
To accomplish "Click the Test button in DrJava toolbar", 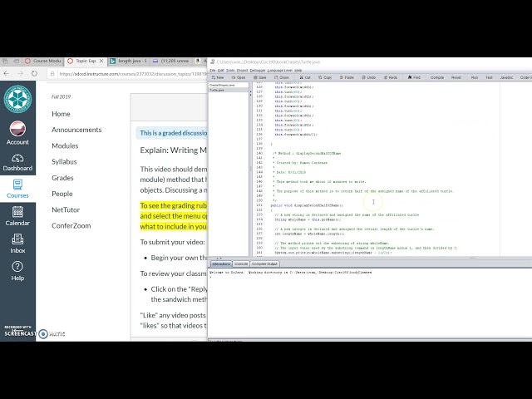I will point(489,77).
